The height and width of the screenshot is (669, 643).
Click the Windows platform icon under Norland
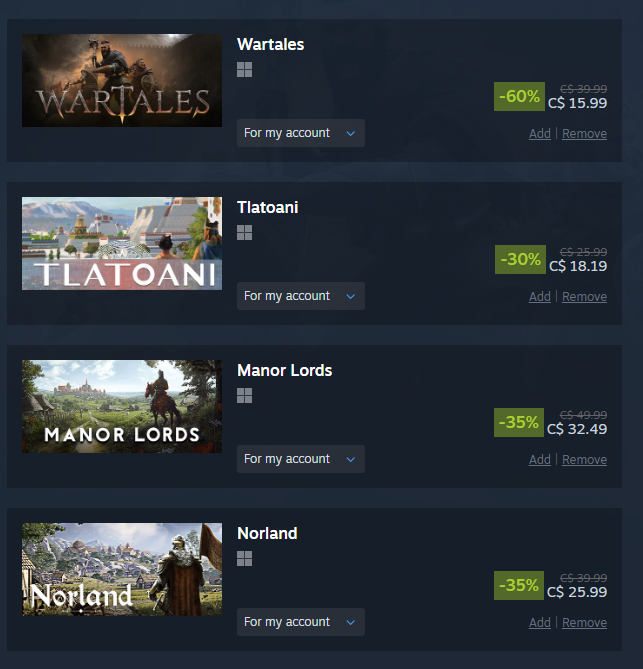point(244,558)
